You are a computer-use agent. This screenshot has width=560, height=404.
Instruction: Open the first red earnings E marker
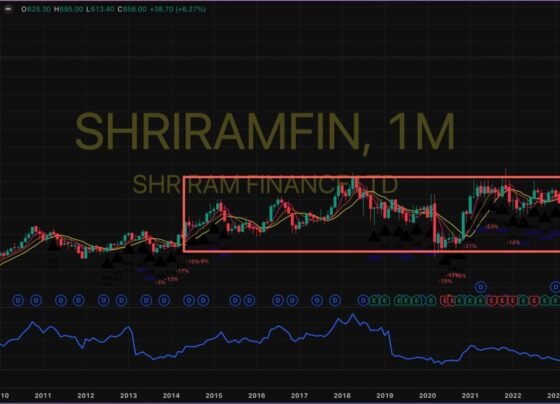point(445,301)
